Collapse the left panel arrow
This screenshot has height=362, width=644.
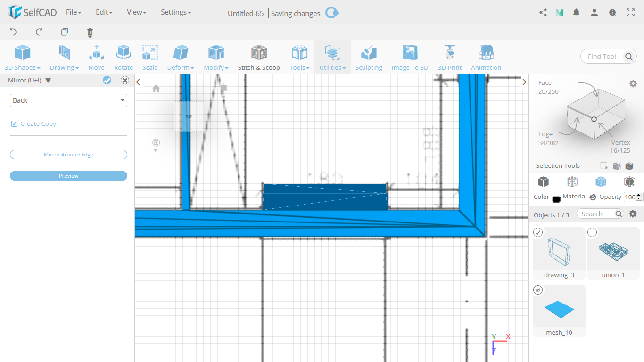[x=138, y=82]
